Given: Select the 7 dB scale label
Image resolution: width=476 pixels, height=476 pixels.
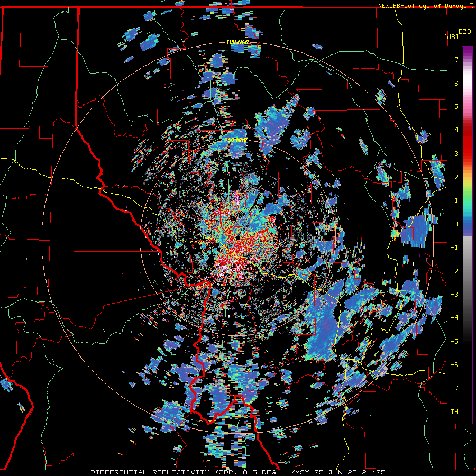Looking at the screenshot, I should (x=456, y=59).
